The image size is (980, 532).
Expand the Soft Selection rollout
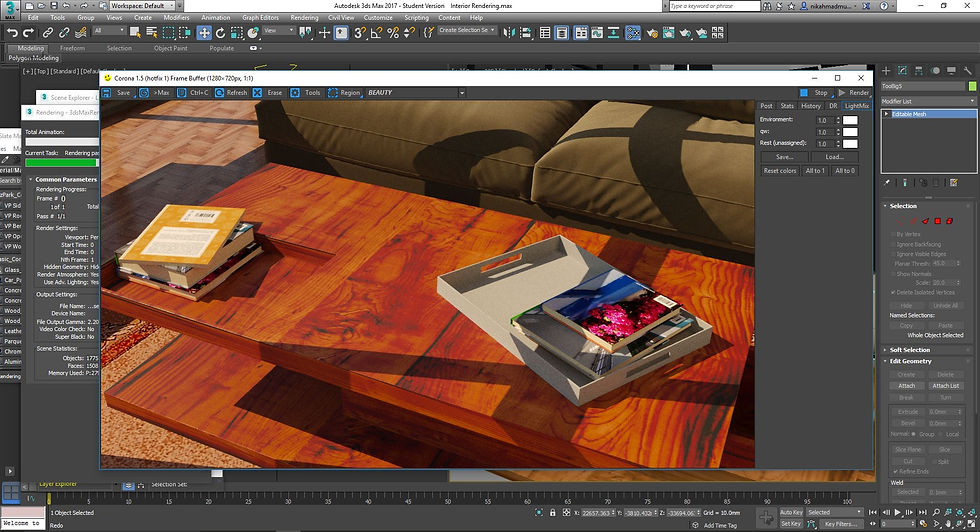[x=909, y=350]
